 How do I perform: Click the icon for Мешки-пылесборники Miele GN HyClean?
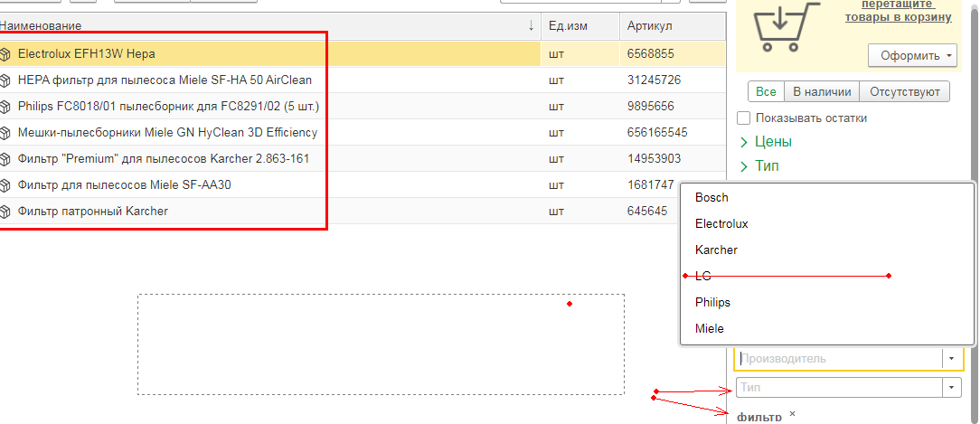(6, 133)
